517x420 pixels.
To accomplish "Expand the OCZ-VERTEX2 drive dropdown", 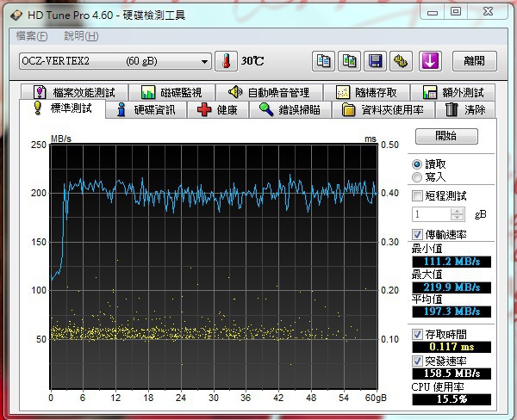I will coord(204,61).
